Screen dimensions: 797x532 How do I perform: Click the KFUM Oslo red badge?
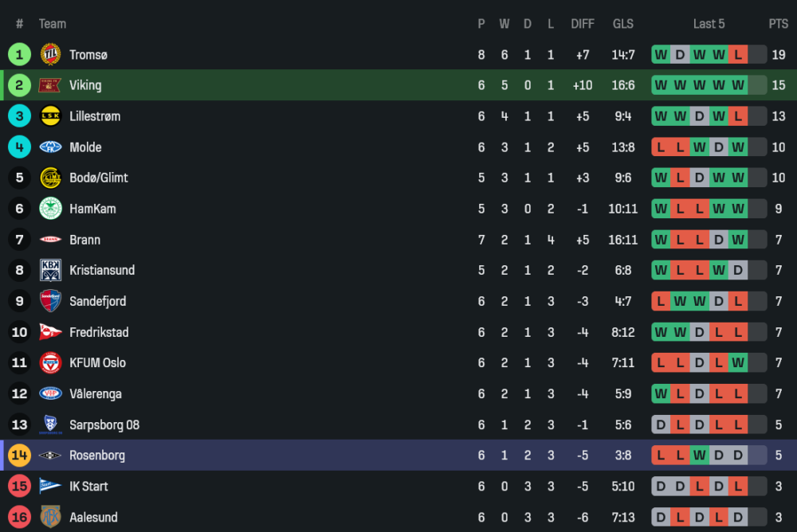[50, 362]
